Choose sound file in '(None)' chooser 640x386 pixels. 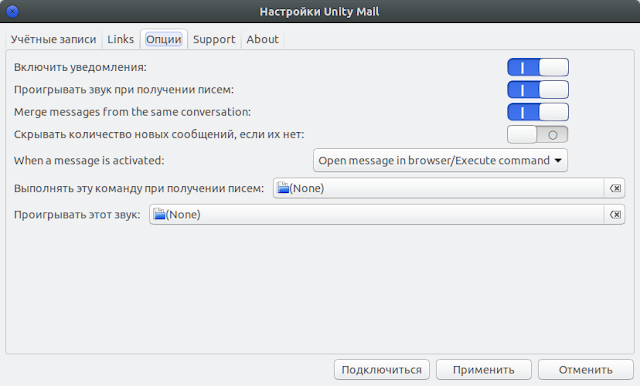click(377, 215)
